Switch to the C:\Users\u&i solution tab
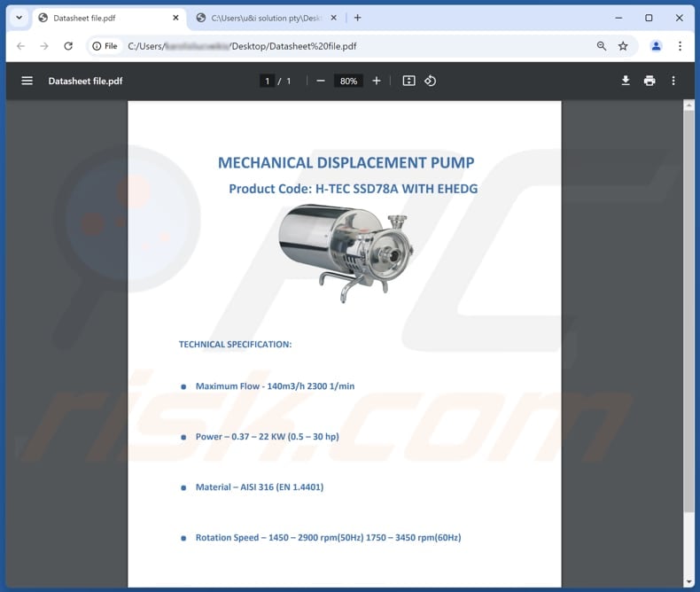This screenshot has height=592, width=700. (266, 19)
